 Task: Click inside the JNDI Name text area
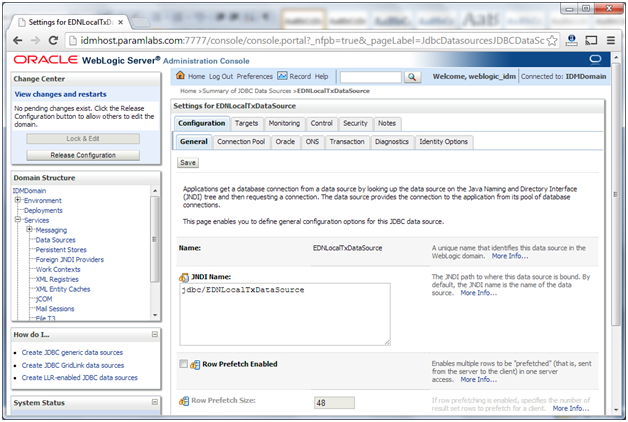point(285,314)
